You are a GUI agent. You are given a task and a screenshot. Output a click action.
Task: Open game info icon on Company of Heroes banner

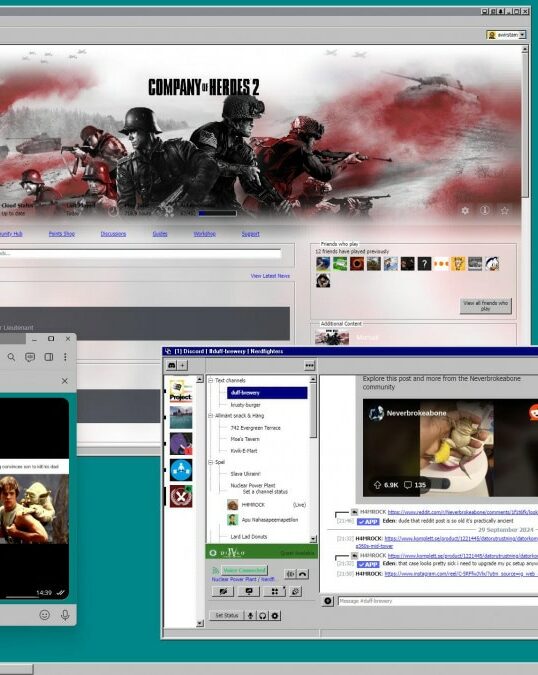tap(485, 210)
